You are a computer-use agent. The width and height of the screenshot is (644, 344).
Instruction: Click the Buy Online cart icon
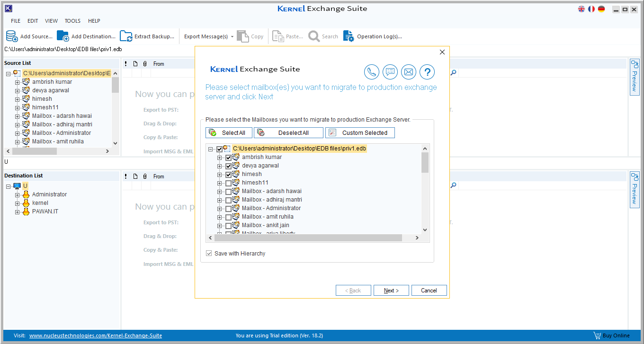click(597, 335)
